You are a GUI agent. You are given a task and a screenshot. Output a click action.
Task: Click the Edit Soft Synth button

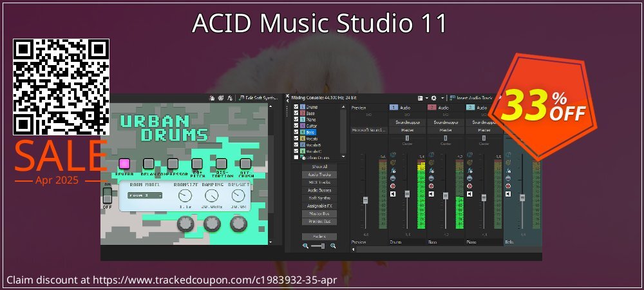tap(258, 98)
